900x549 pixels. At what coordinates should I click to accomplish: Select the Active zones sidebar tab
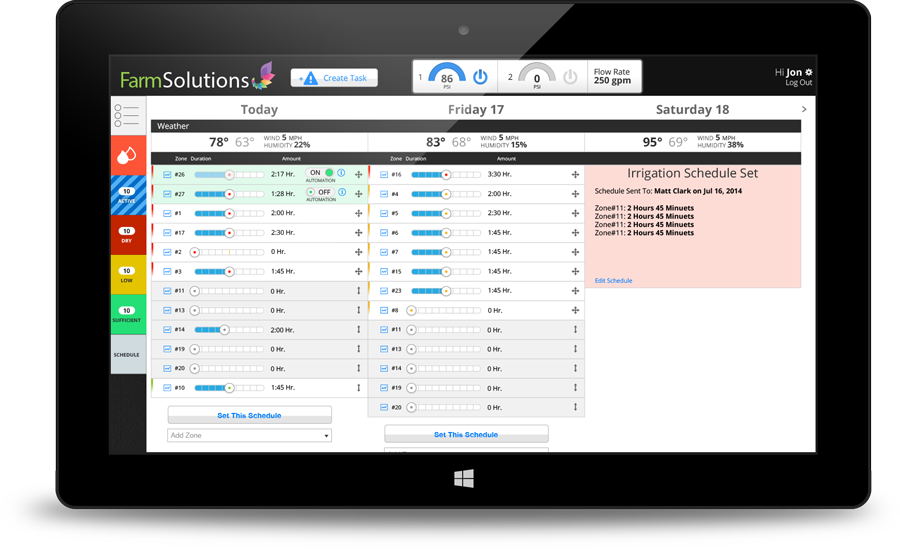pyautogui.click(x=127, y=195)
